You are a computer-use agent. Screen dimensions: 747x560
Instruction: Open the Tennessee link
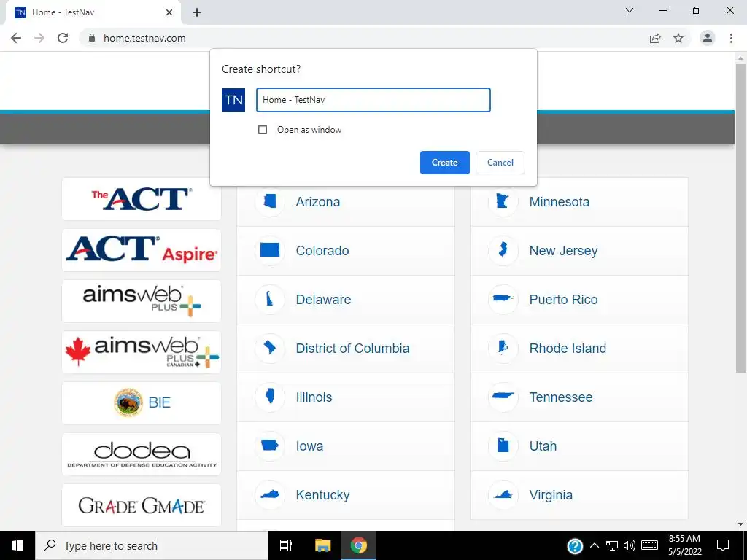pos(561,397)
